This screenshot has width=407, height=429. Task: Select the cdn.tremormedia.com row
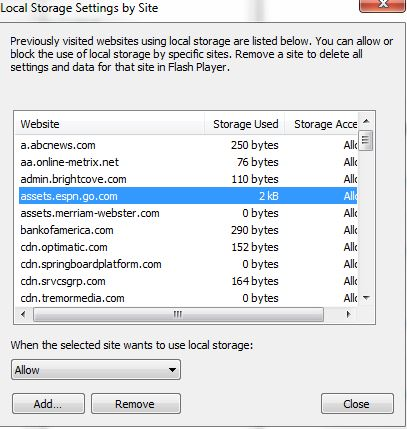(x=188, y=298)
